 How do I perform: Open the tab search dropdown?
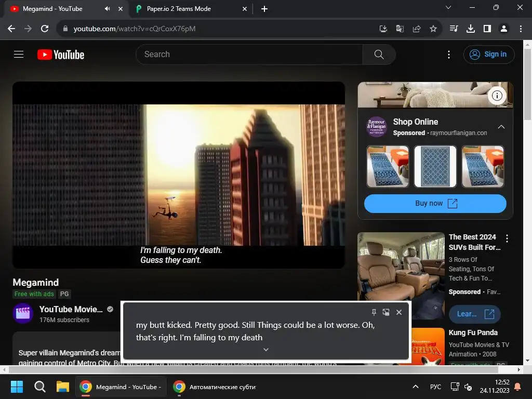(x=448, y=7)
